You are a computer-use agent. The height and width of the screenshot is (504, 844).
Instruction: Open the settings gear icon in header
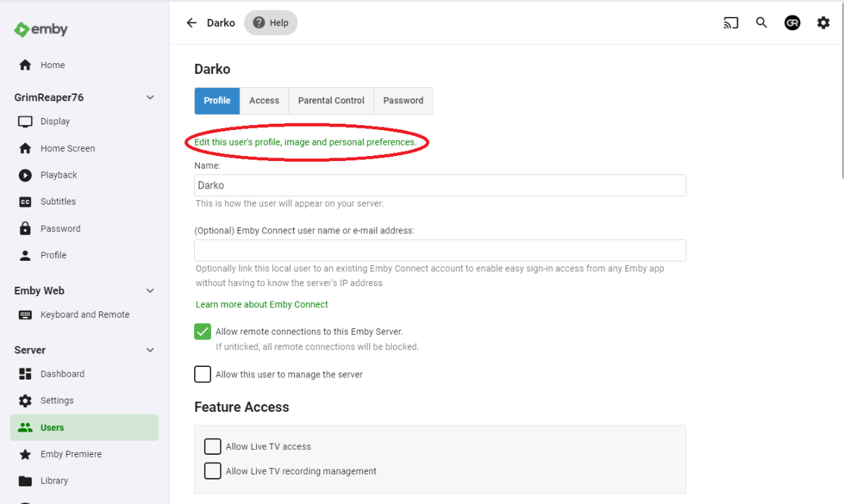point(823,22)
